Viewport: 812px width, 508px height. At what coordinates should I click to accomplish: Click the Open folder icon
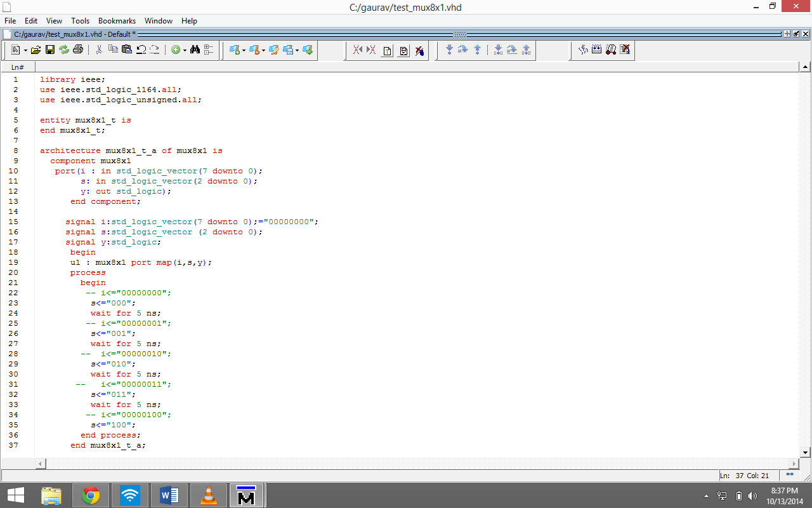coord(36,50)
